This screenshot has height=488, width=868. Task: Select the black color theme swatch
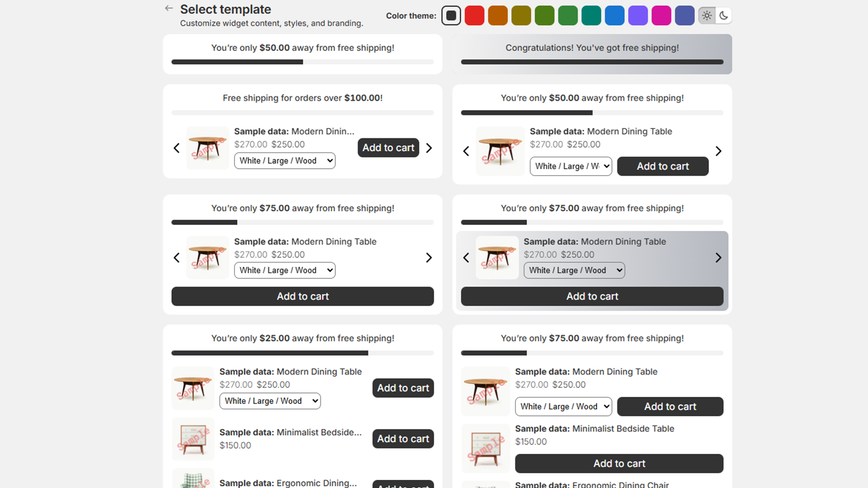[x=451, y=16]
